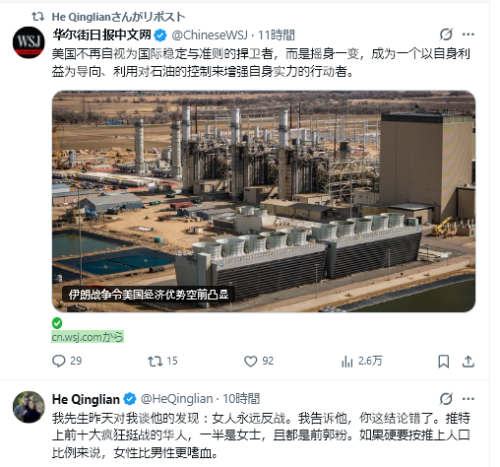This screenshot has width=500, height=467.
Task: Click the He Qinglian repost label
Action: tap(118, 17)
